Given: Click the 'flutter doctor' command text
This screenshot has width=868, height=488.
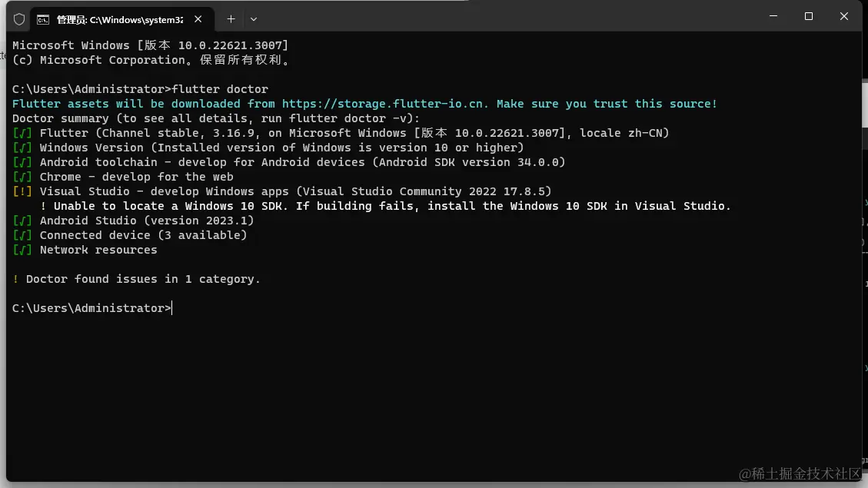Looking at the screenshot, I should (x=221, y=89).
